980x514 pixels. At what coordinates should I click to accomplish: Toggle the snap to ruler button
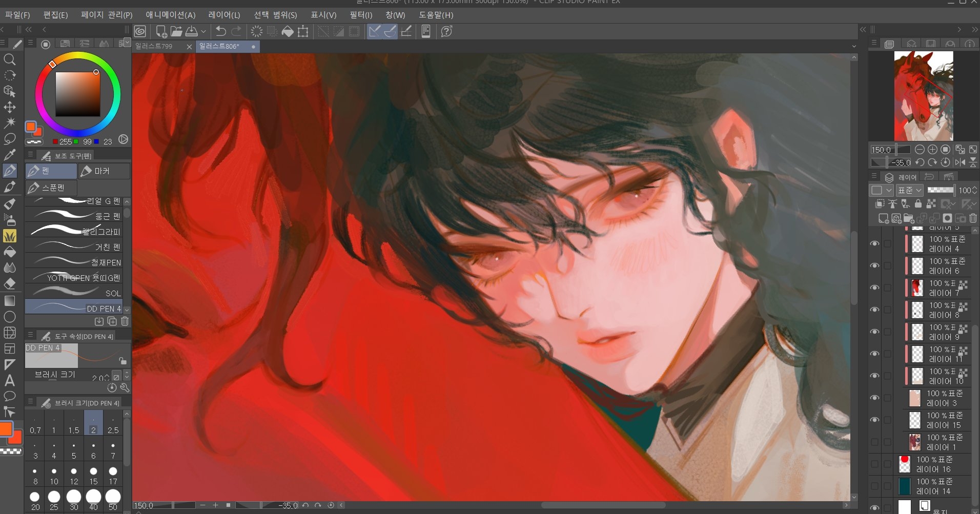[375, 32]
